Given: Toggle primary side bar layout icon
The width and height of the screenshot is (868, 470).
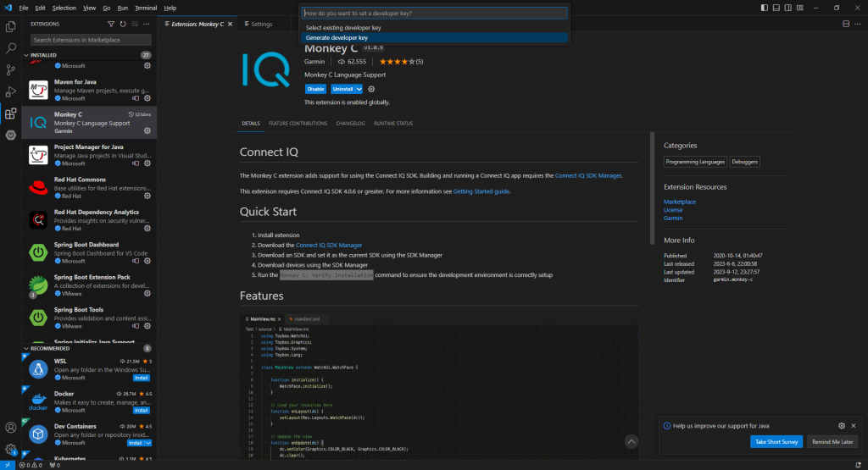Looking at the screenshot, I should pos(764,8).
